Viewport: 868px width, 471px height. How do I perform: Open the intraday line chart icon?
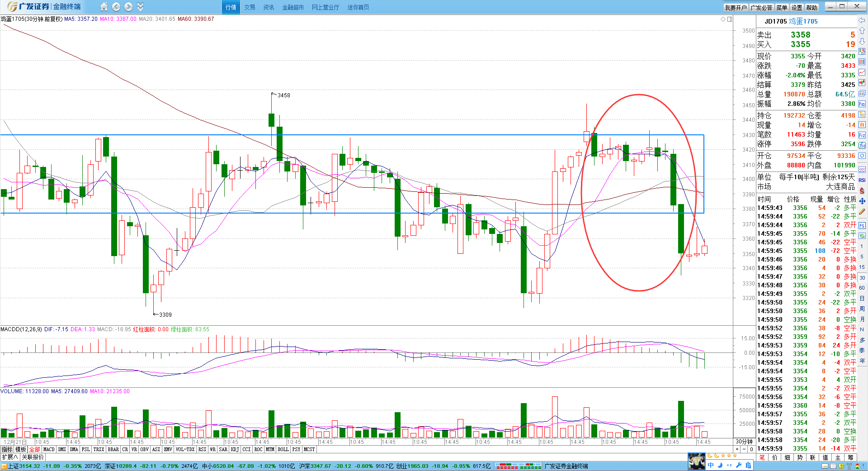click(x=862, y=72)
